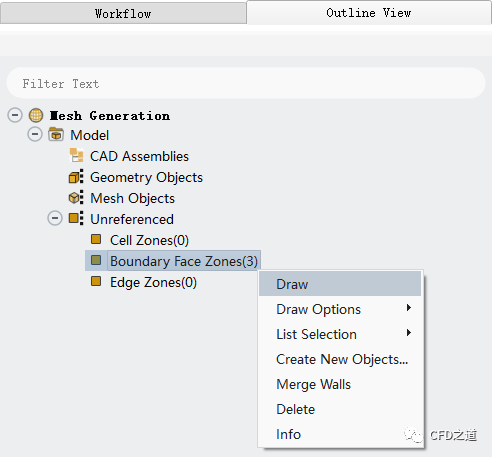The width and height of the screenshot is (492, 457).
Task: Switch to the Workflow tab
Action: 123,14
